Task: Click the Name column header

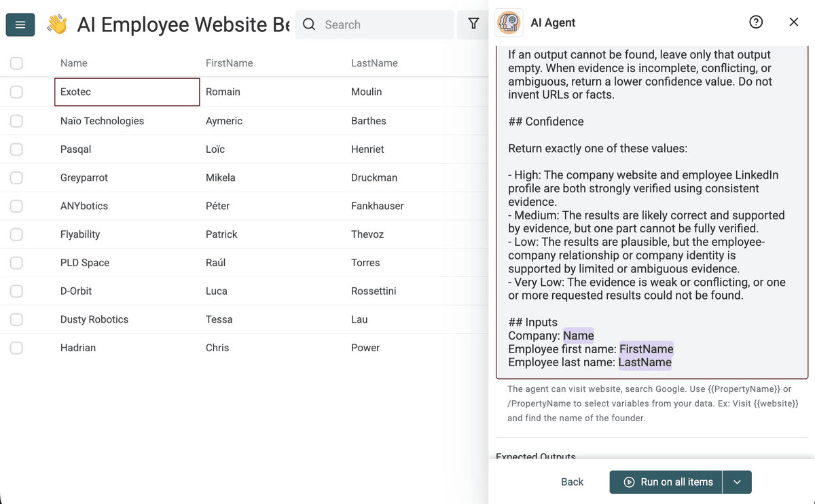Action: click(74, 63)
